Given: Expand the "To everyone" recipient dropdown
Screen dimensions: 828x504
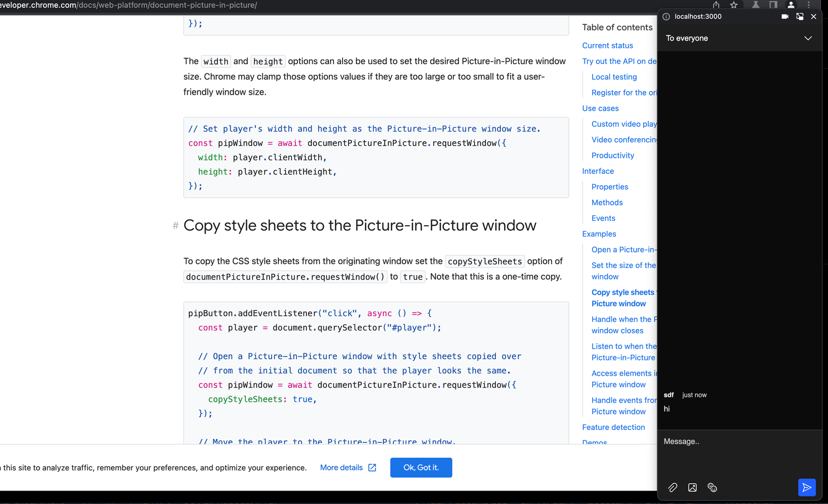Looking at the screenshot, I should (807, 38).
